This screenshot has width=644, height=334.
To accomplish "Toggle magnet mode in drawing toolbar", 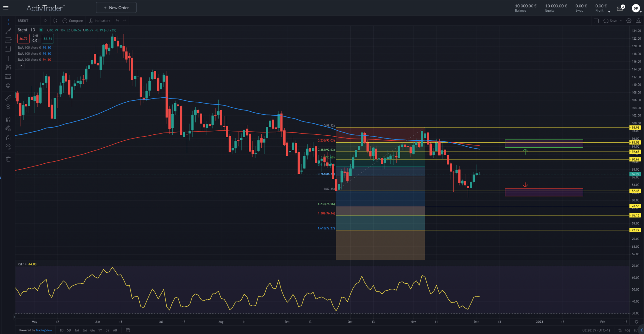I will [8, 119].
